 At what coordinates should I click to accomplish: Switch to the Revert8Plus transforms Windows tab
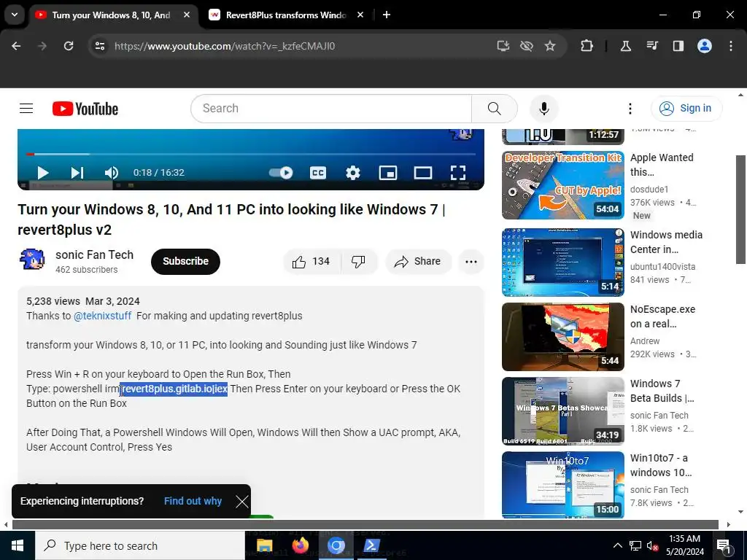[x=285, y=15]
